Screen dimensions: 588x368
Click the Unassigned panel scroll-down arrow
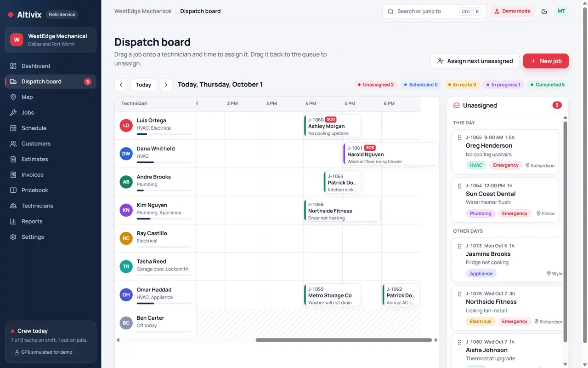coord(565,365)
